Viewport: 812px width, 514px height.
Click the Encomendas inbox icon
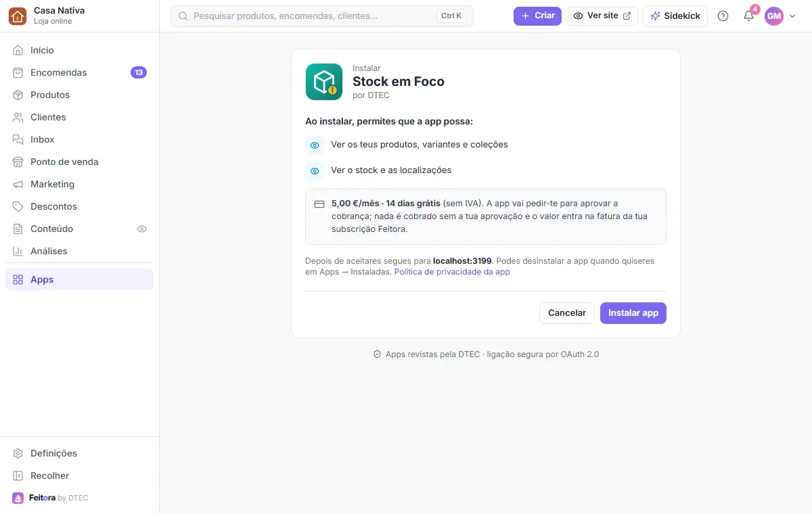tap(18, 72)
